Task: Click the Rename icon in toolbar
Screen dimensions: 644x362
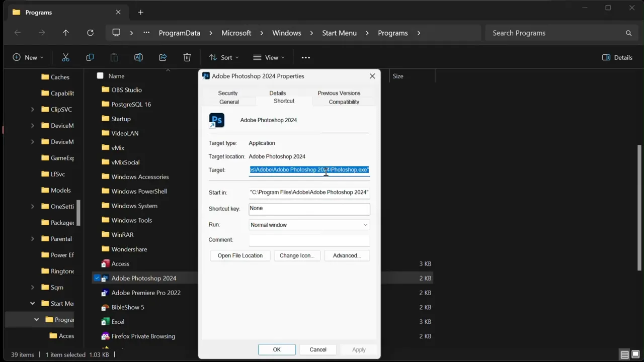Action: click(x=138, y=58)
